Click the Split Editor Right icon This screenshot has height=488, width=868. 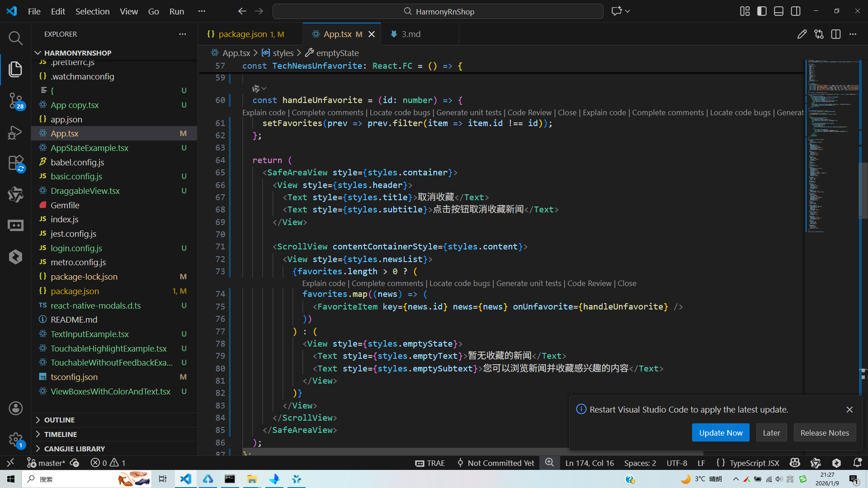click(835, 34)
